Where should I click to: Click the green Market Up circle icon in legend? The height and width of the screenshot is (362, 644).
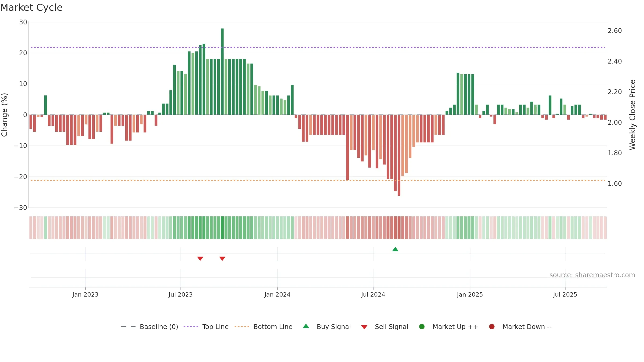pyautogui.click(x=422, y=327)
